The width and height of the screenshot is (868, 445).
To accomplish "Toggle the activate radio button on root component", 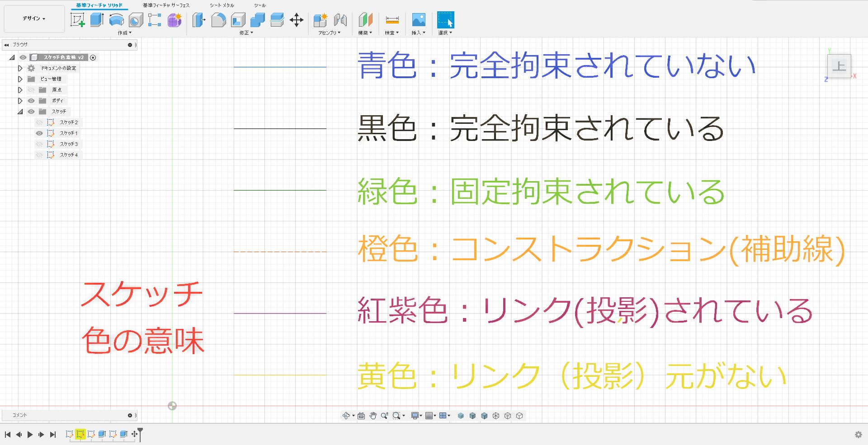I will 93,57.
